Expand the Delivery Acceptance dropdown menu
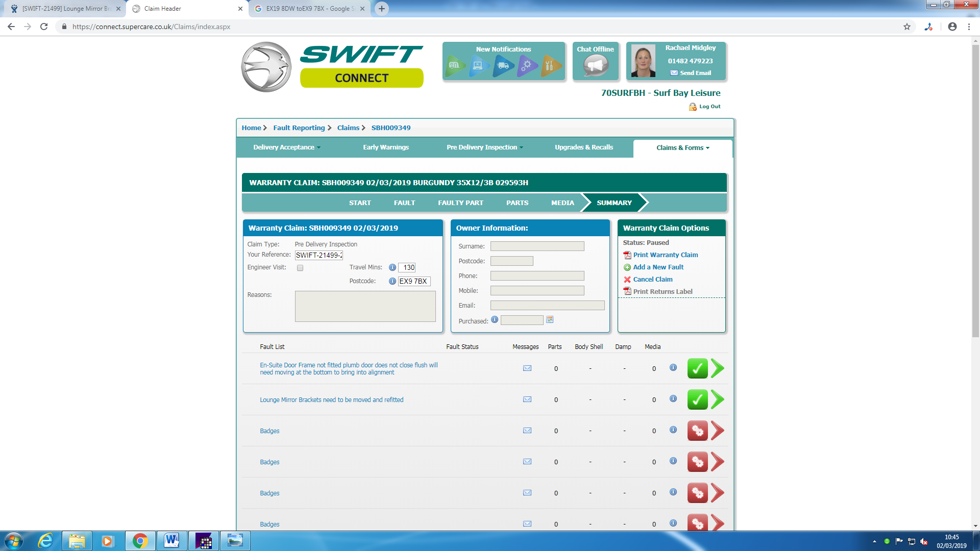Image resolution: width=980 pixels, height=551 pixels. (x=287, y=147)
